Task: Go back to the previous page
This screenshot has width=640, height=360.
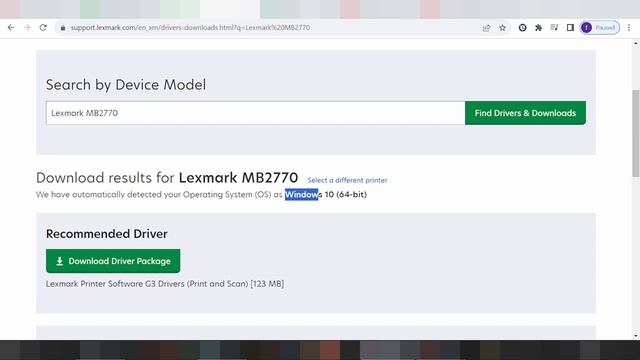Action: coord(11,28)
